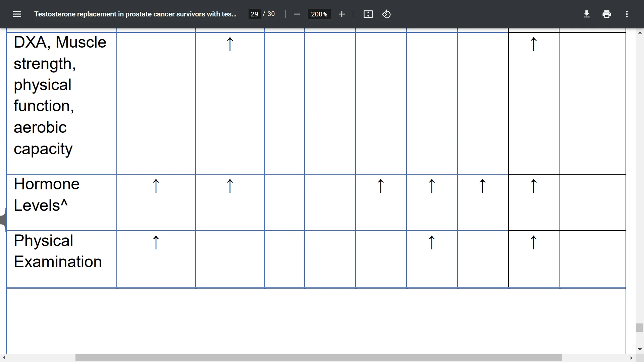
Task: Click black-bordered column arrow in Physical Examination row
Action: (534, 242)
